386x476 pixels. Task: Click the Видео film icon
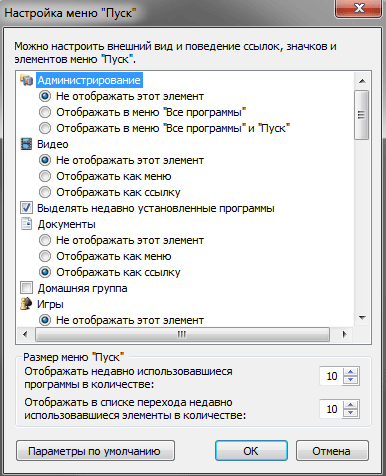click(26, 144)
